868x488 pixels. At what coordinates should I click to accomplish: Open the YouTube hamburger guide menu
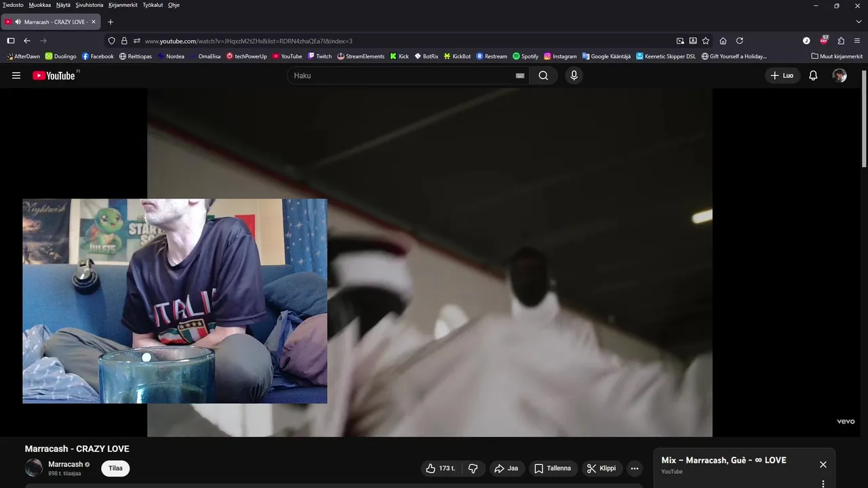coord(16,75)
